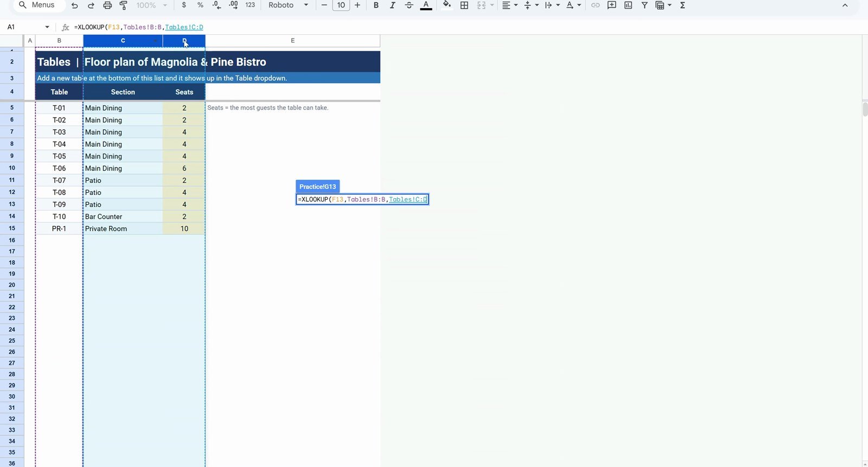
Task: Click the Bar Counter cell
Action: [123, 217]
